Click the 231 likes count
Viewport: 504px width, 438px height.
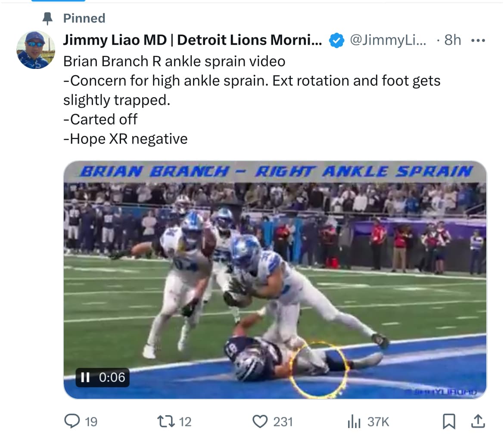coord(283,421)
